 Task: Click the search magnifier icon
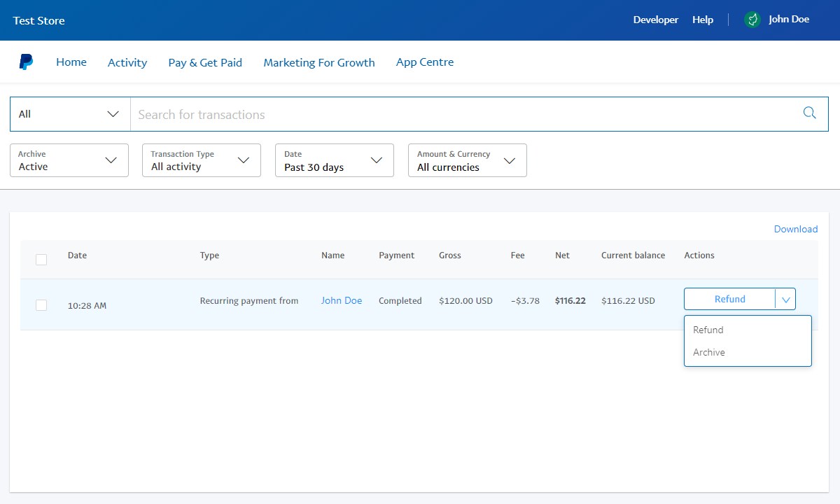click(809, 113)
